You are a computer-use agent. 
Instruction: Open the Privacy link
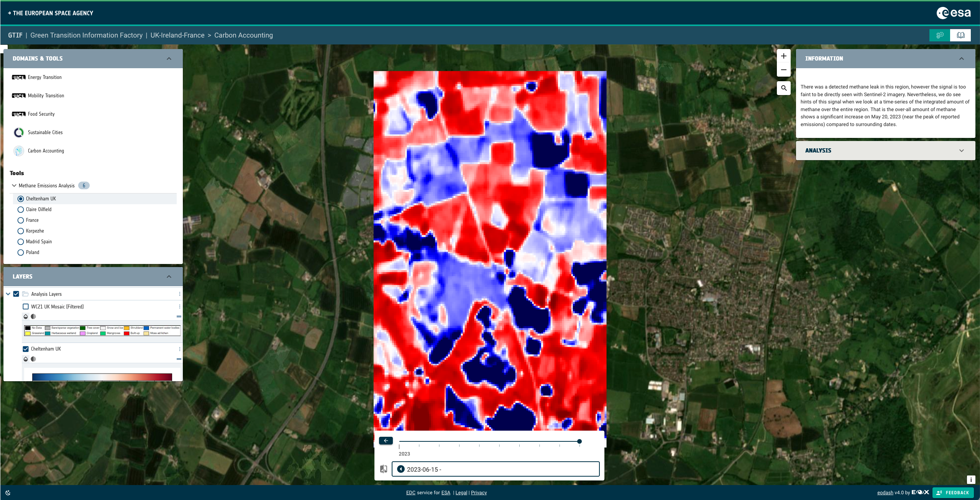(479, 493)
